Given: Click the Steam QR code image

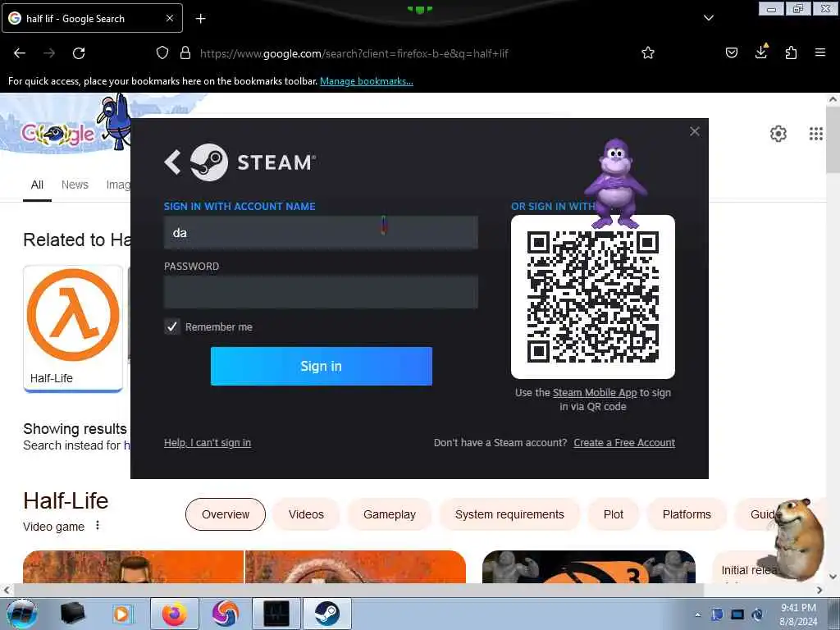Looking at the screenshot, I should [592, 297].
